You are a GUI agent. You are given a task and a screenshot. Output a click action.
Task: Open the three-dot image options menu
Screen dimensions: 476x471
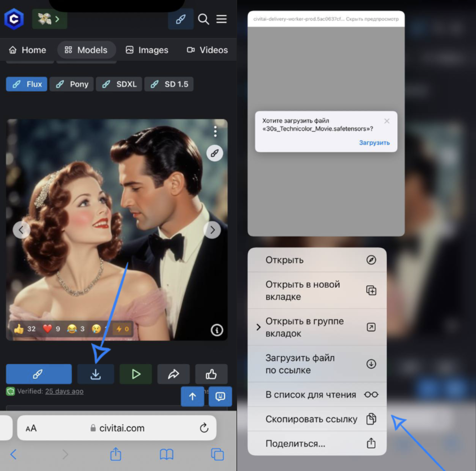tap(215, 132)
